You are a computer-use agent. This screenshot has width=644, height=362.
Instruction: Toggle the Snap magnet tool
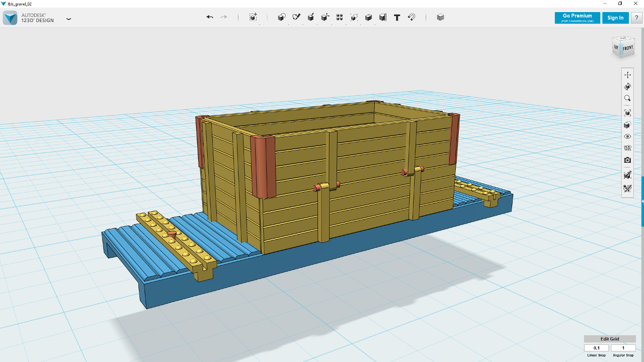[412, 17]
